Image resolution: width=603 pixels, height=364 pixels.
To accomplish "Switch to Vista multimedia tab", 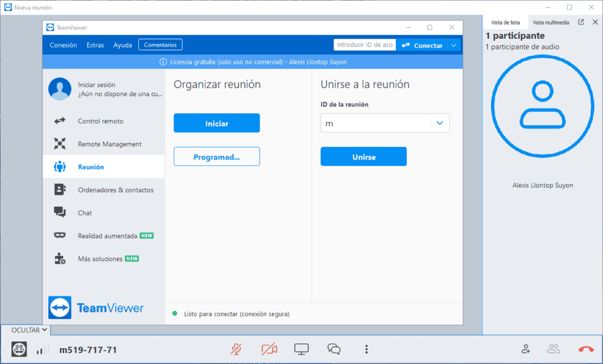I will point(551,22).
